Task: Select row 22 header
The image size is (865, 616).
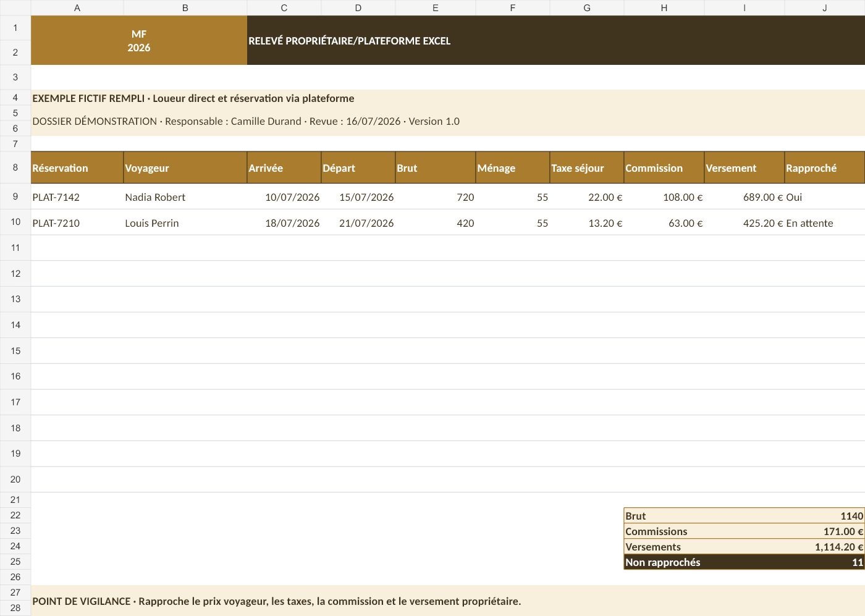Action: click(15, 515)
